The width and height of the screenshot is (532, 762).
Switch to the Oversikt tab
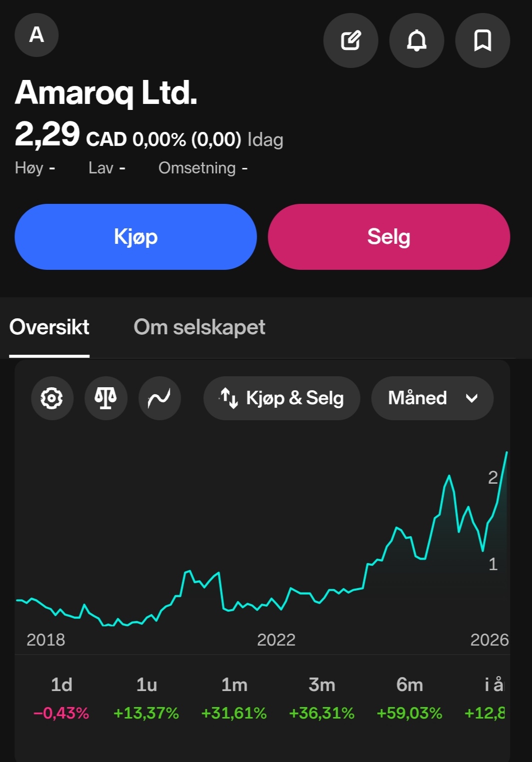click(49, 327)
